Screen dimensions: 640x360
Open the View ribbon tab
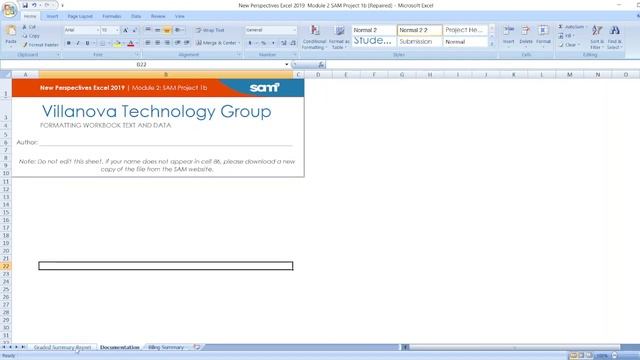(180, 16)
